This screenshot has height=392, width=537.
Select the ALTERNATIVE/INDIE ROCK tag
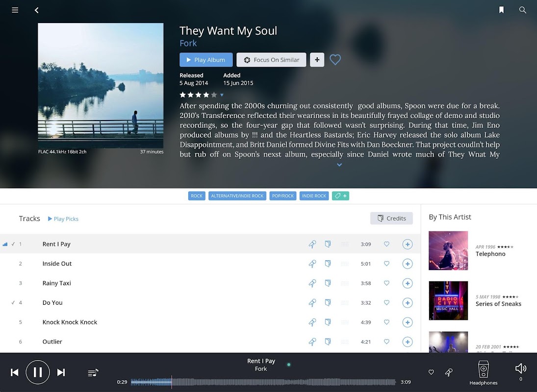[x=237, y=196]
